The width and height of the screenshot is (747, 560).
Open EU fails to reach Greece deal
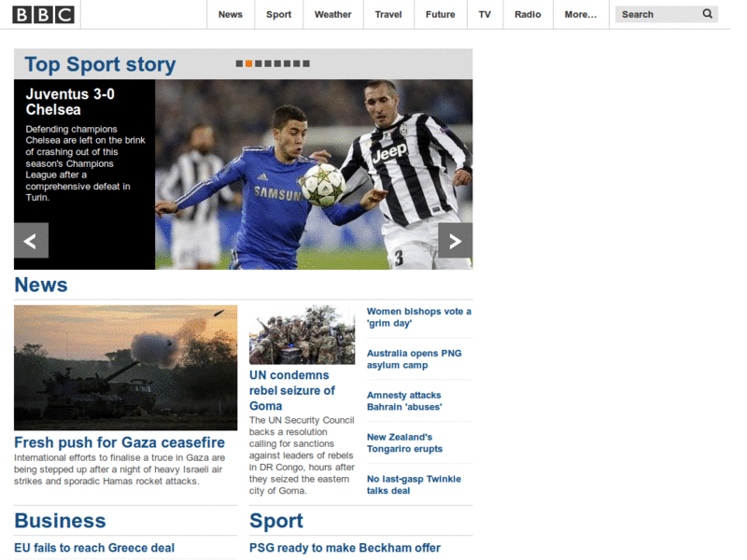pyautogui.click(x=94, y=548)
